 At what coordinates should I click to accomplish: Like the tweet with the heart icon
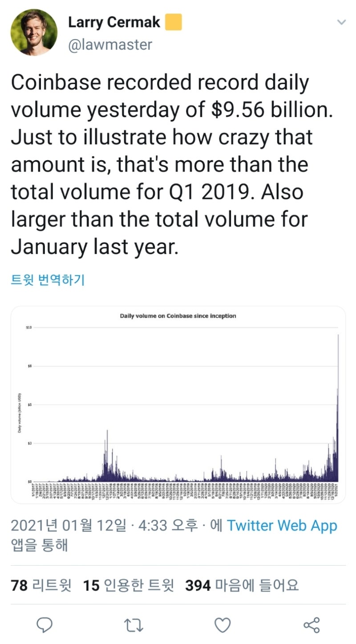click(222, 625)
